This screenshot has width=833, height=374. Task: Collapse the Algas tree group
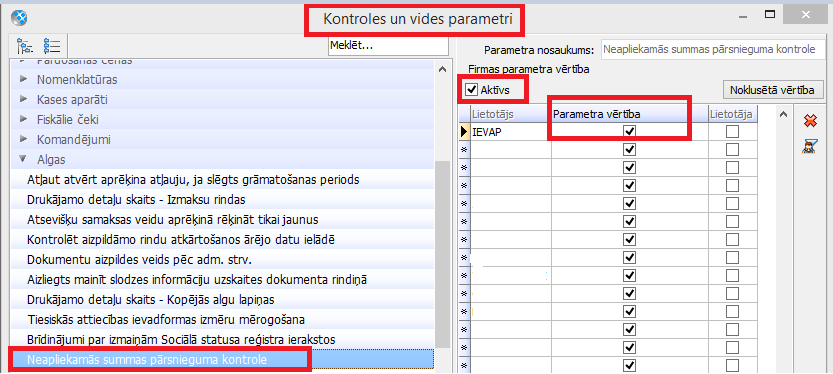tap(23, 158)
